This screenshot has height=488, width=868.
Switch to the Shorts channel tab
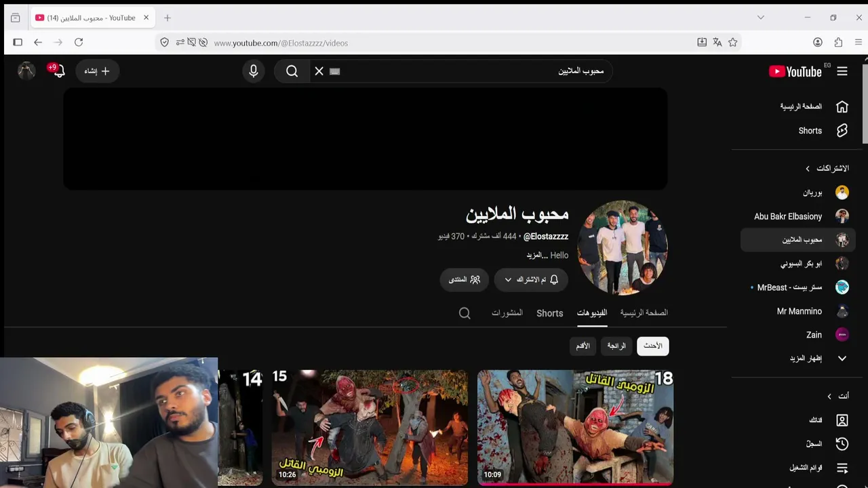pyautogui.click(x=550, y=313)
